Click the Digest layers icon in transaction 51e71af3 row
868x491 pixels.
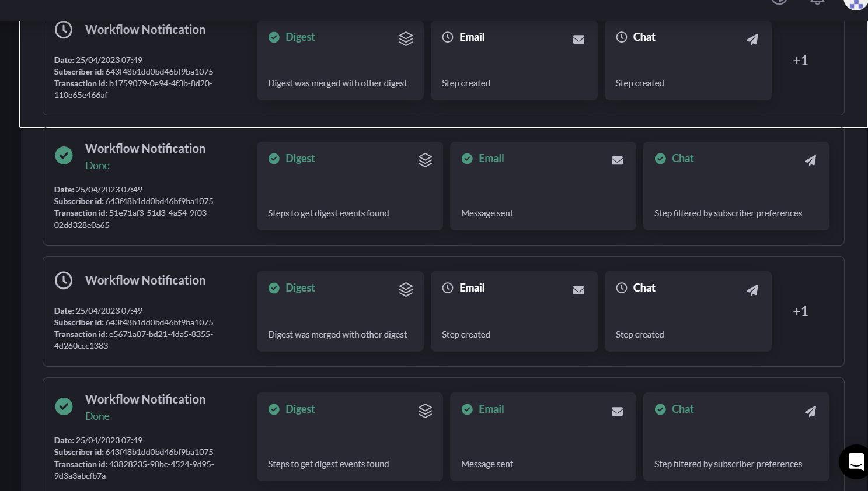coord(425,160)
